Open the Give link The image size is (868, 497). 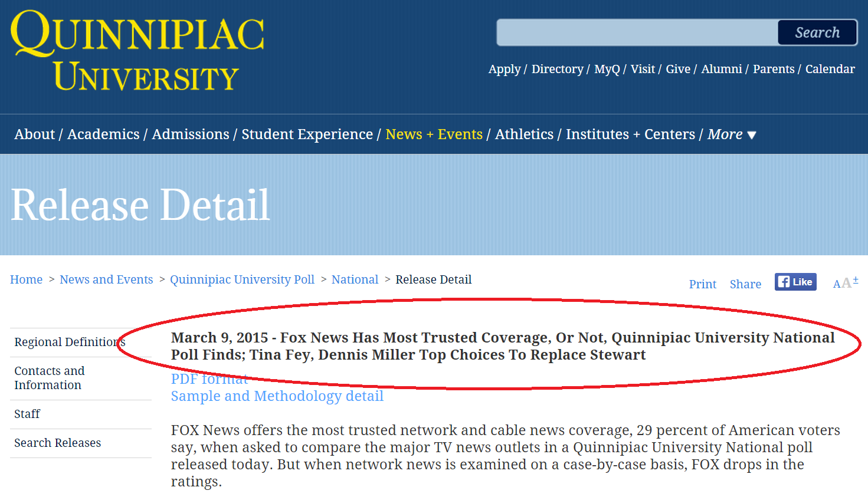point(678,69)
